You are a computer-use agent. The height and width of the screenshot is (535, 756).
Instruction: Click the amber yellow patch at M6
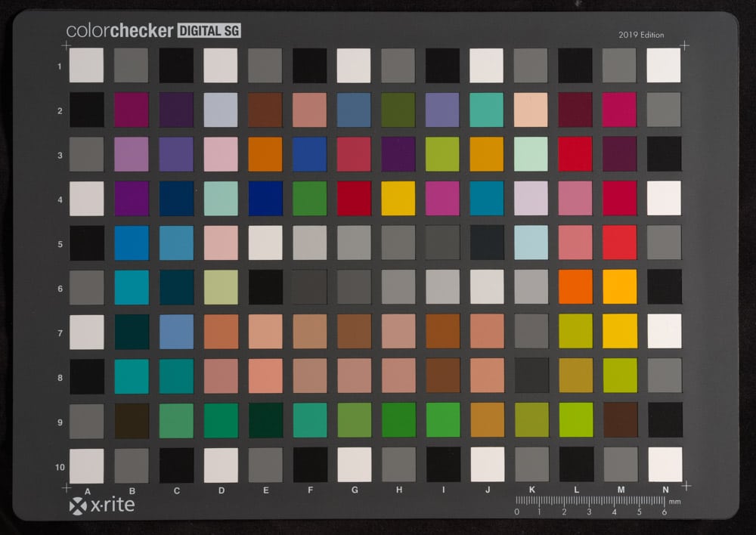click(x=620, y=287)
